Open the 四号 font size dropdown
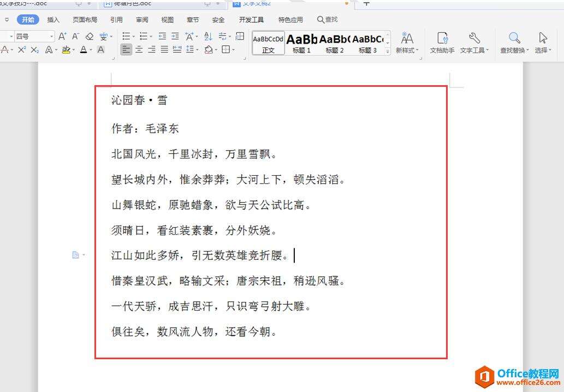This screenshot has width=564, height=392. coord(51,37)
